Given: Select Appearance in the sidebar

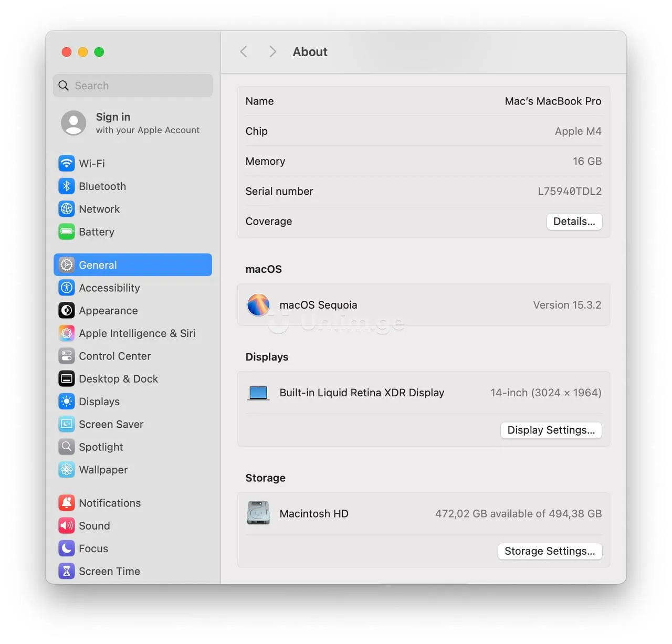Looking at the screenshot, I should click(108, 311).
